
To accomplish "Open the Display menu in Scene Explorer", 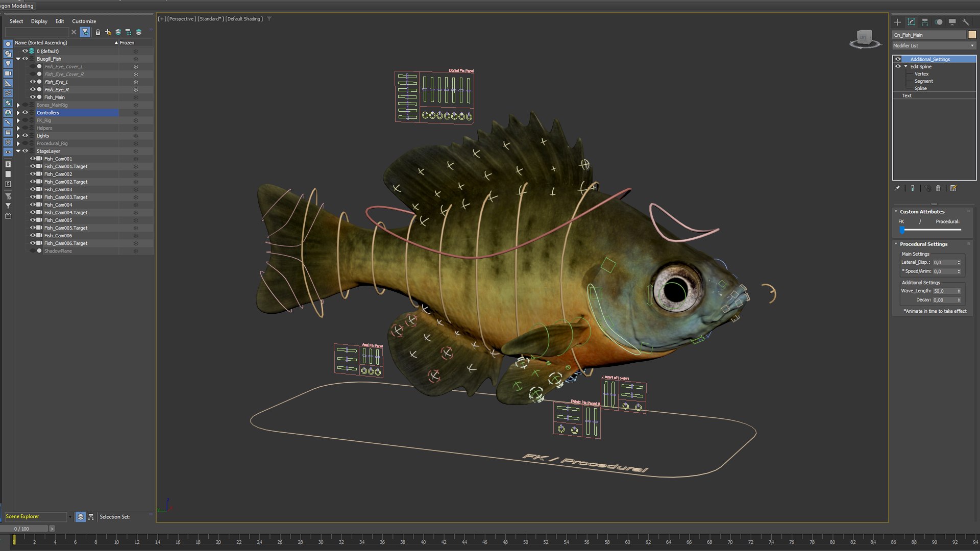I will pyautogui.click(x=39, y=21).
